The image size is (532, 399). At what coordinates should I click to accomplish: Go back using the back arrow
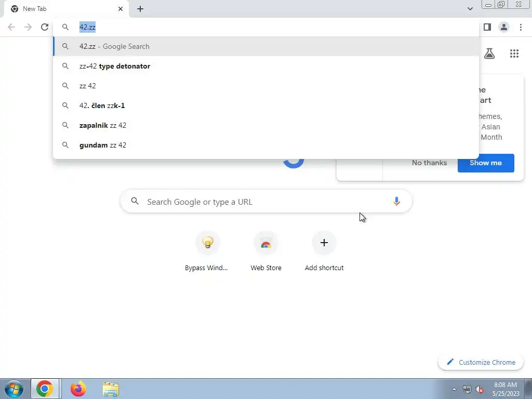pos(11,27)
